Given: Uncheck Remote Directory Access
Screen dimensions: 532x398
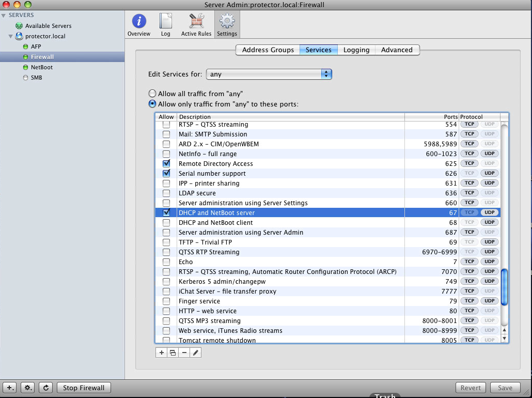Looking at the screenshot, I should pos(166,163).
